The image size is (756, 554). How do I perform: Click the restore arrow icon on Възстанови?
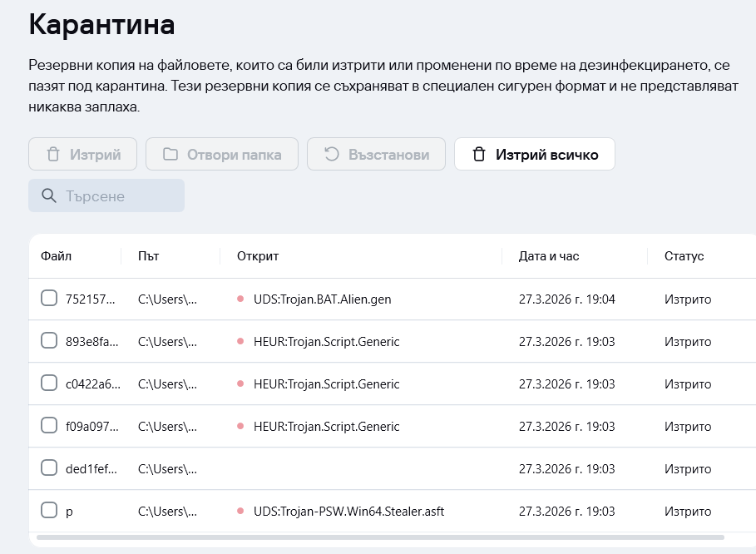pos(332,154)
